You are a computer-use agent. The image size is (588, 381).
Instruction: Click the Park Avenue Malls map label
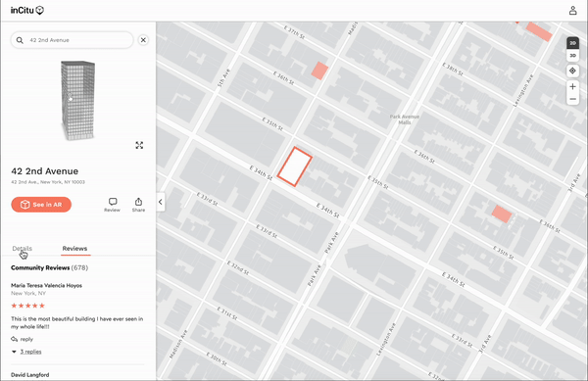pyautogui.click(x=404, y=119)
